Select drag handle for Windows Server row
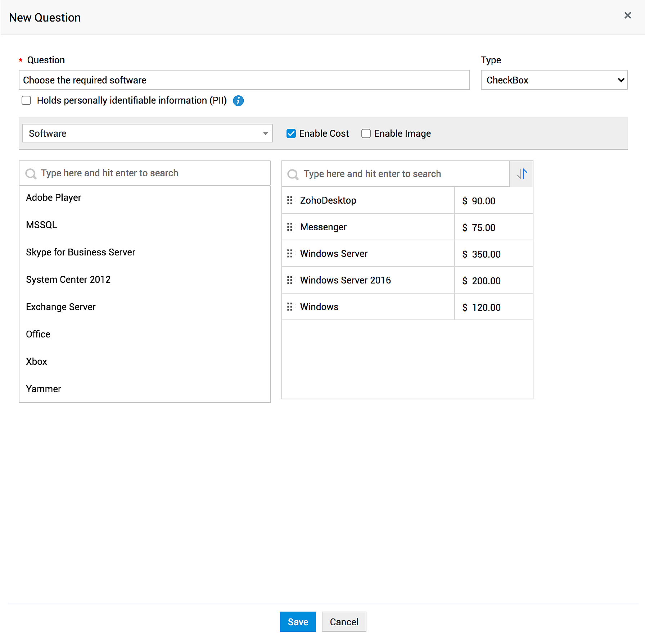The width and height of the screenshot is (645, 644). 290,254
